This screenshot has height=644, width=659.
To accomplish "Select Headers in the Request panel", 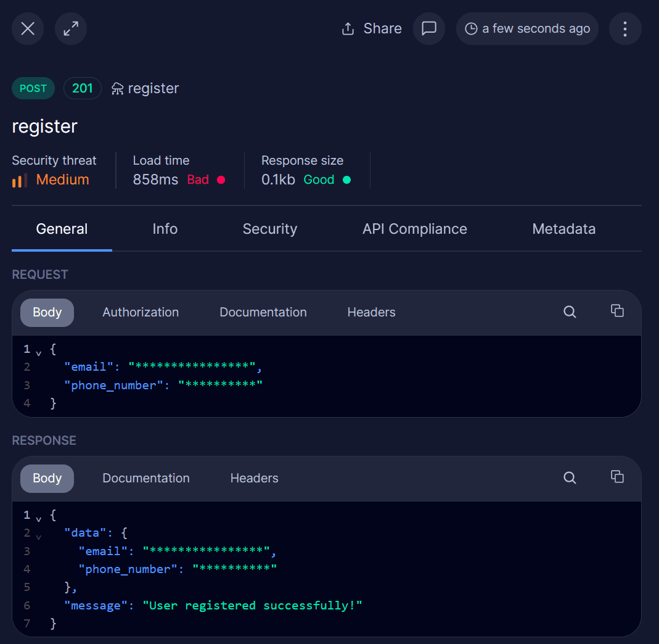I will pyautogui.click(x=371, y=312).
